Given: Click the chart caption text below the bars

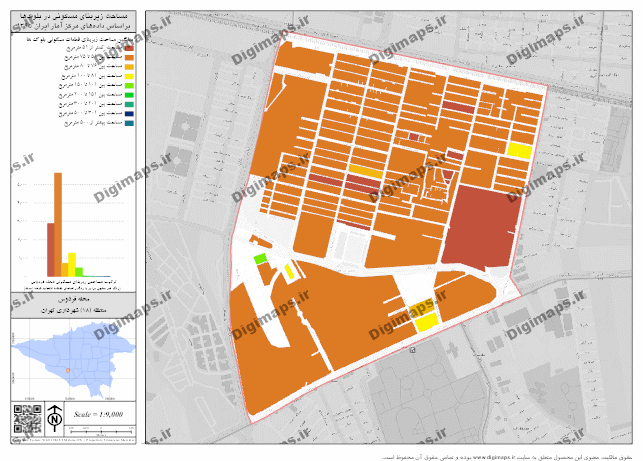Looking at the screenshot, I should [x=74, y=285].
